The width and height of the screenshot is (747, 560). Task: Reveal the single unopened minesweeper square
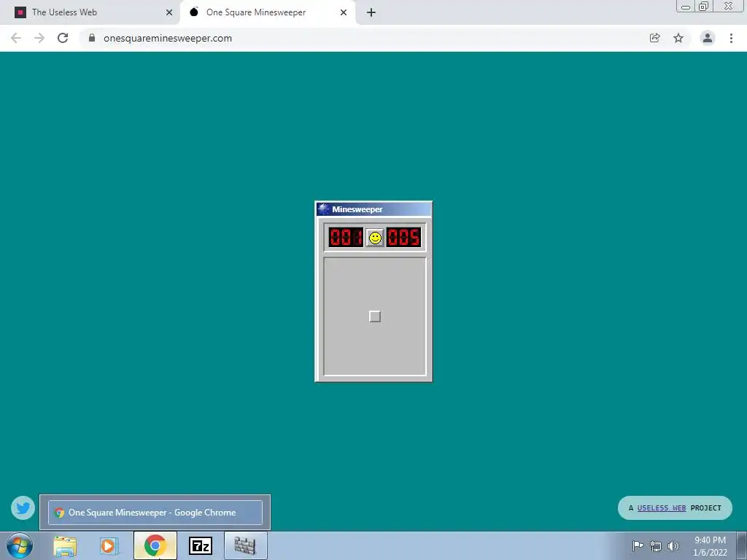coord(375,316)
